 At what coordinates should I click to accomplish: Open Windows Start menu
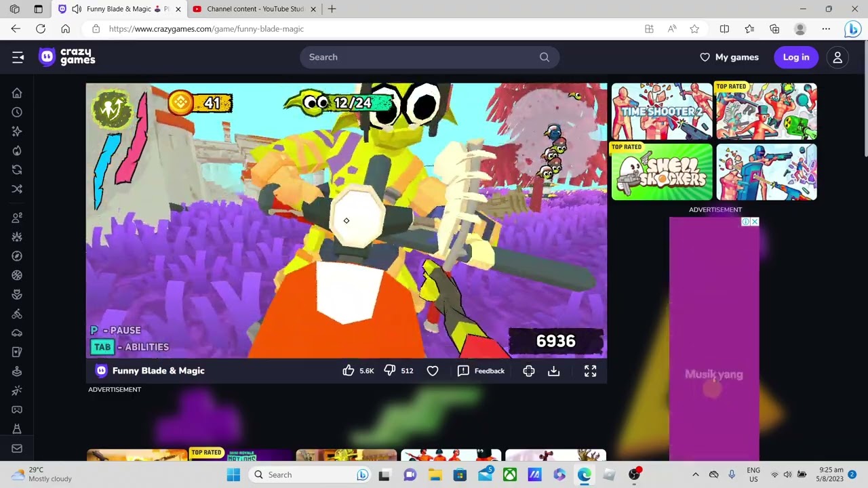click(x=233, y=474)
